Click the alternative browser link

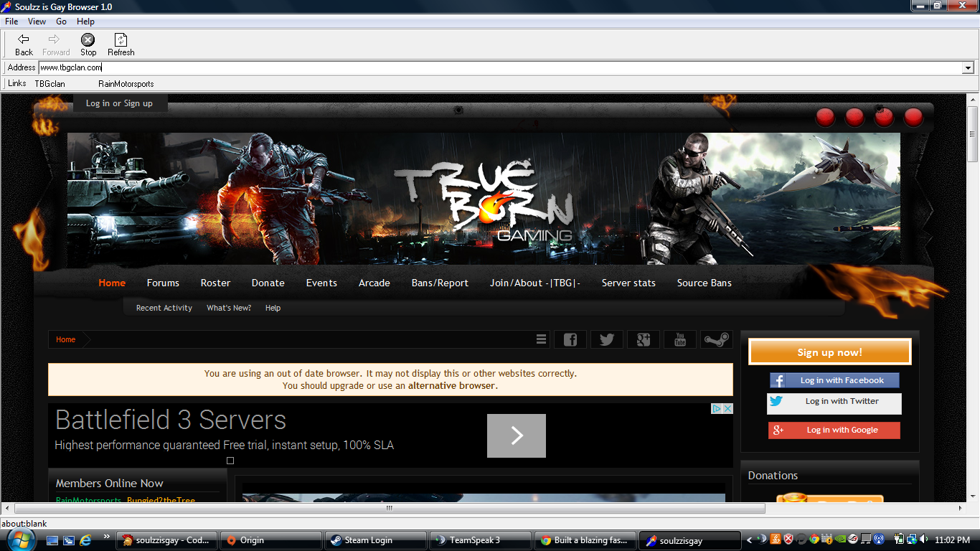pos(452,385)
